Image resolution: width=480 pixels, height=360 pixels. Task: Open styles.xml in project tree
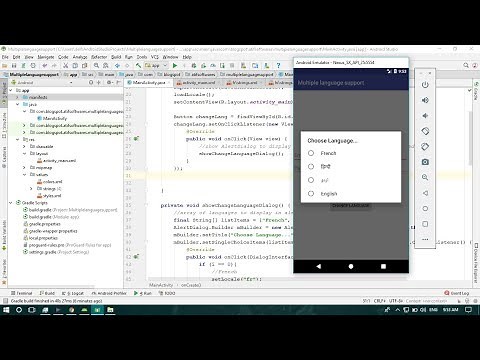(x=49, y=196)
